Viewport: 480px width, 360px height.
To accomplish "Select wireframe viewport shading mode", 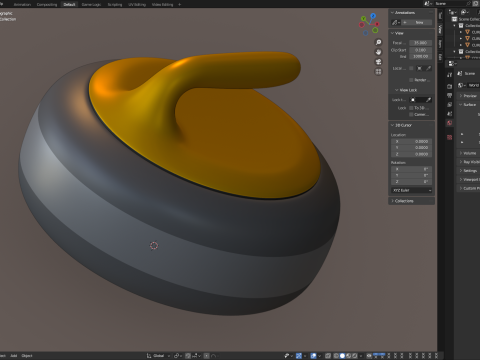I will [x=336, y=356].
